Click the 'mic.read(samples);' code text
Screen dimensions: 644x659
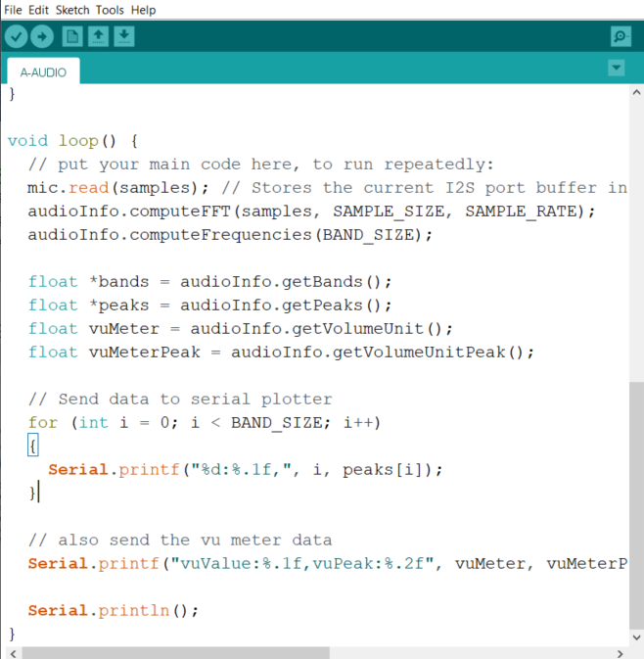(x=117, y=188)
